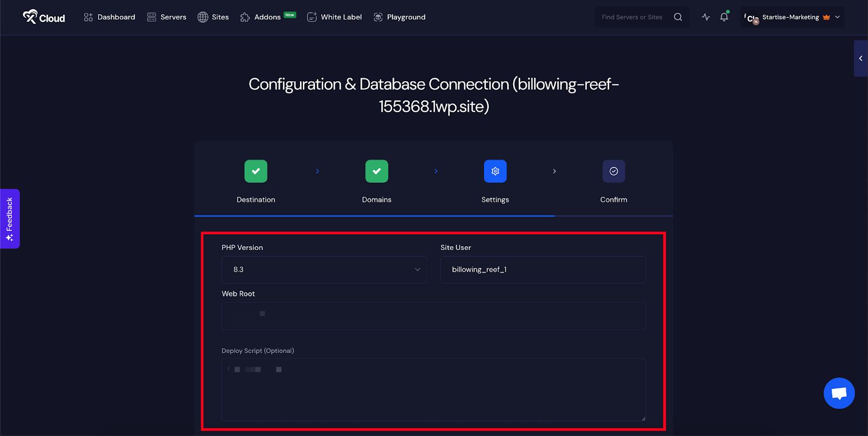Jump to the Confirm step icon

coord(614,171)
